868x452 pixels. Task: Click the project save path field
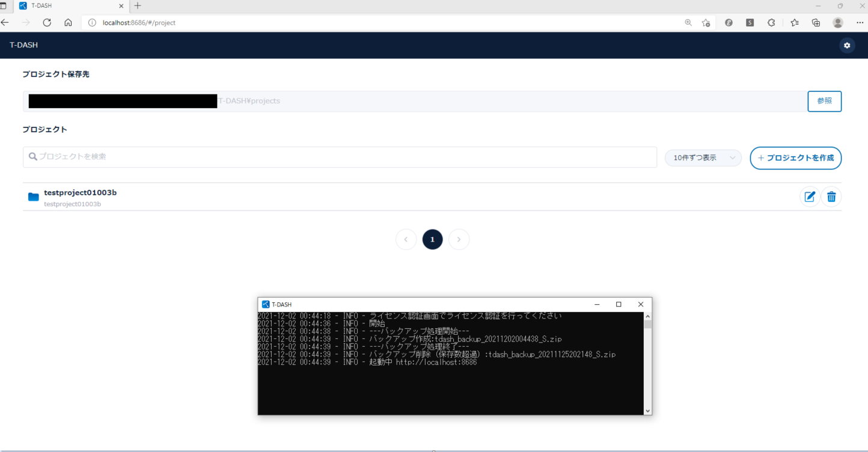(415, 101)
